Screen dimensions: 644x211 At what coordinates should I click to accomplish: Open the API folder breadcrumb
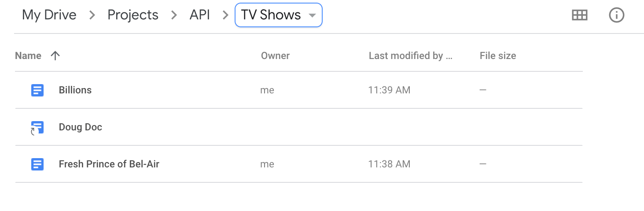pyautogui.click(x=200, y=15)
